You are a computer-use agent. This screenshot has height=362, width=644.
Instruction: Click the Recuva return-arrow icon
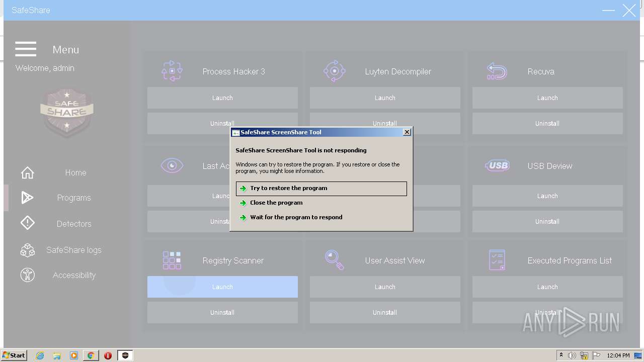pos(497,71)
